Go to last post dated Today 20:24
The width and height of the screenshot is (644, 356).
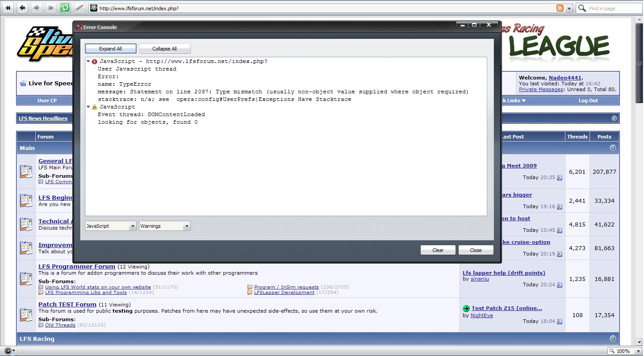point(560,285)
